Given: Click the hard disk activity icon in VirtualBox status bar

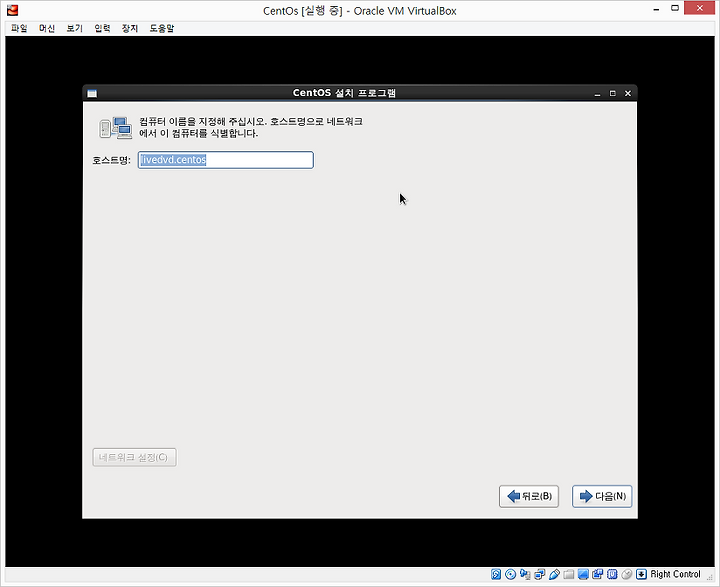Looking at the screenshot, I should click(x=496, y=574).
